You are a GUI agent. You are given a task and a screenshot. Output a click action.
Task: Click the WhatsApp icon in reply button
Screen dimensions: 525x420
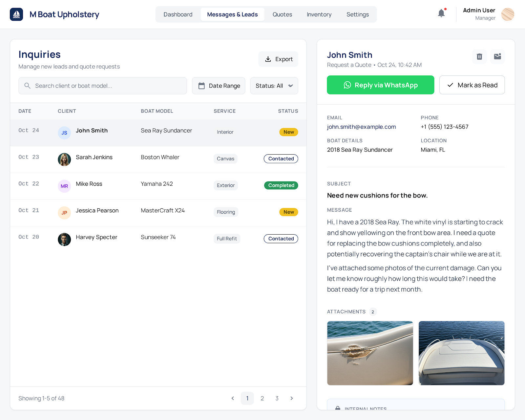[x=347, y=85]
